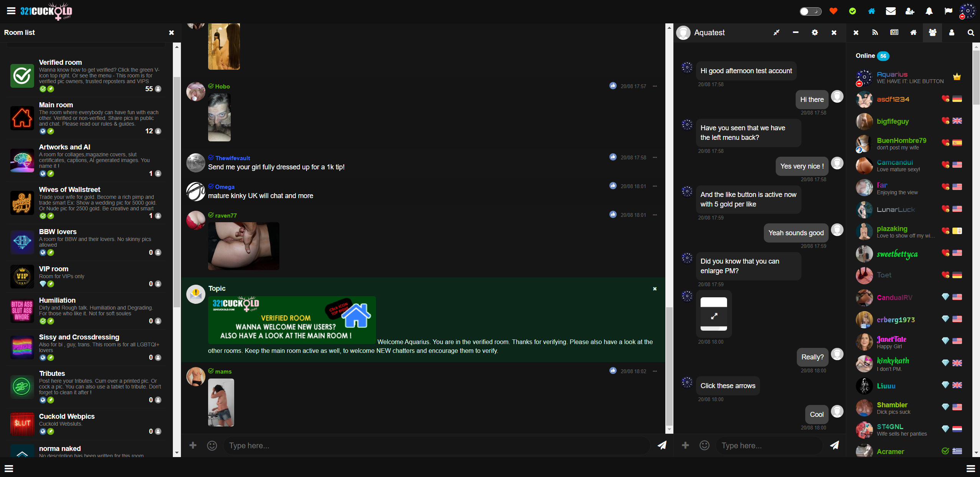Open the news/newspaper icon in chat header
980x477 pixels.
point(894,33)
